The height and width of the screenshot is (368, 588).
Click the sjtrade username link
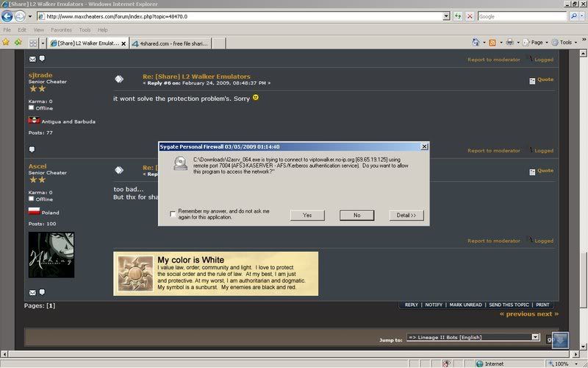(40, 75)
